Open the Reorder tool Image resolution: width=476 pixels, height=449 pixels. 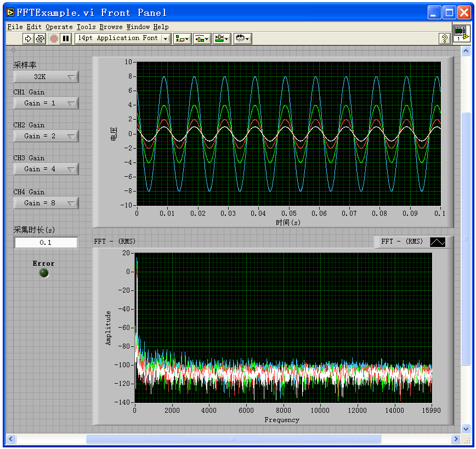(x=242, y=38)
